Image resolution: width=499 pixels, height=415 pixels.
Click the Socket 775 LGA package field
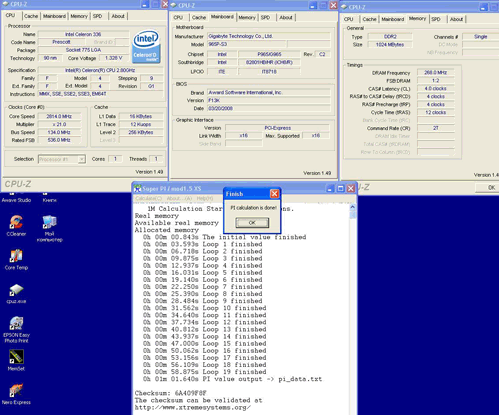(x=83, y=50)
